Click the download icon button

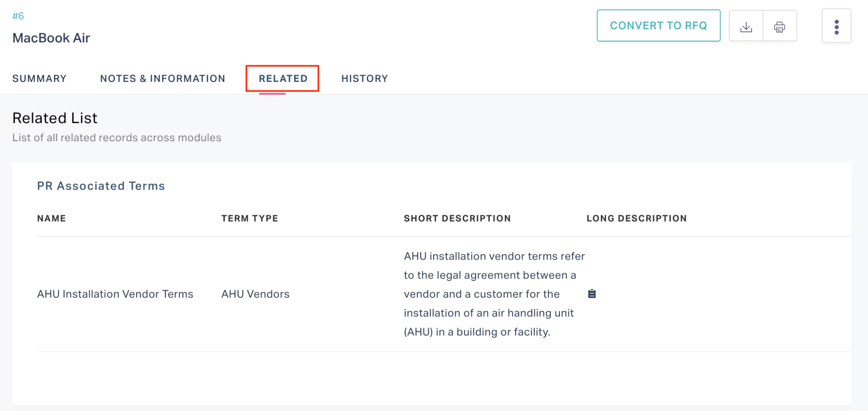(x=746, y=26)
